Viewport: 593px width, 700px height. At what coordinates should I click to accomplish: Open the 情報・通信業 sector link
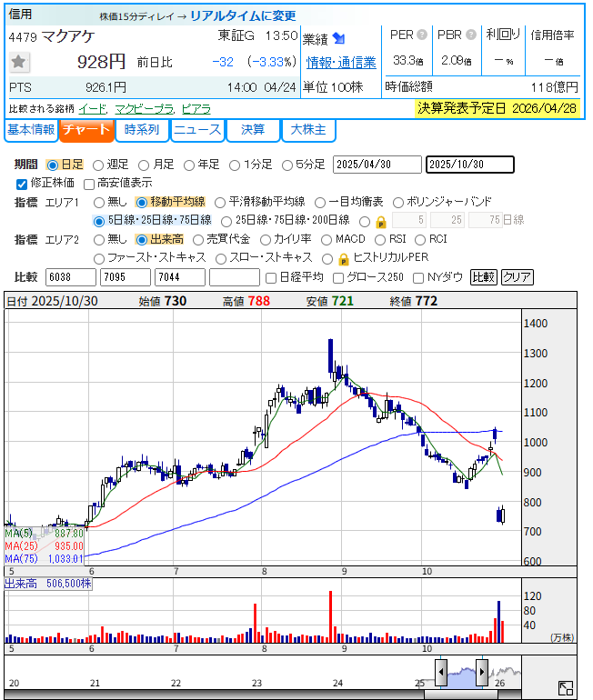pos(341,63)
